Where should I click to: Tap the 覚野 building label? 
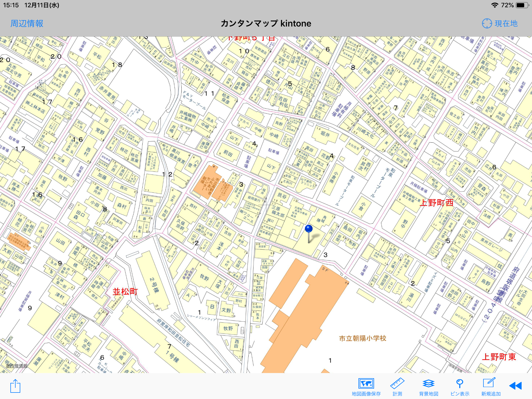tap(100, 130)
